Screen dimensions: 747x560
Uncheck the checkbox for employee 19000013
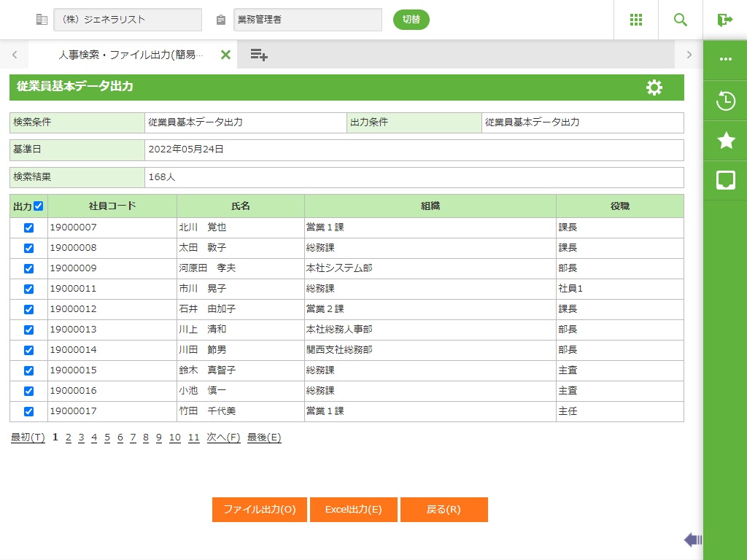[x=29, y=330]
